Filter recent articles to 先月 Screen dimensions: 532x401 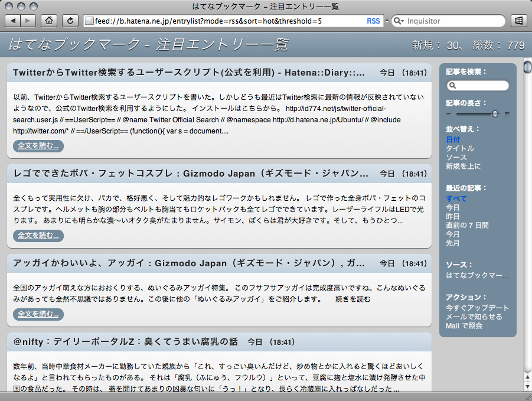453,243
